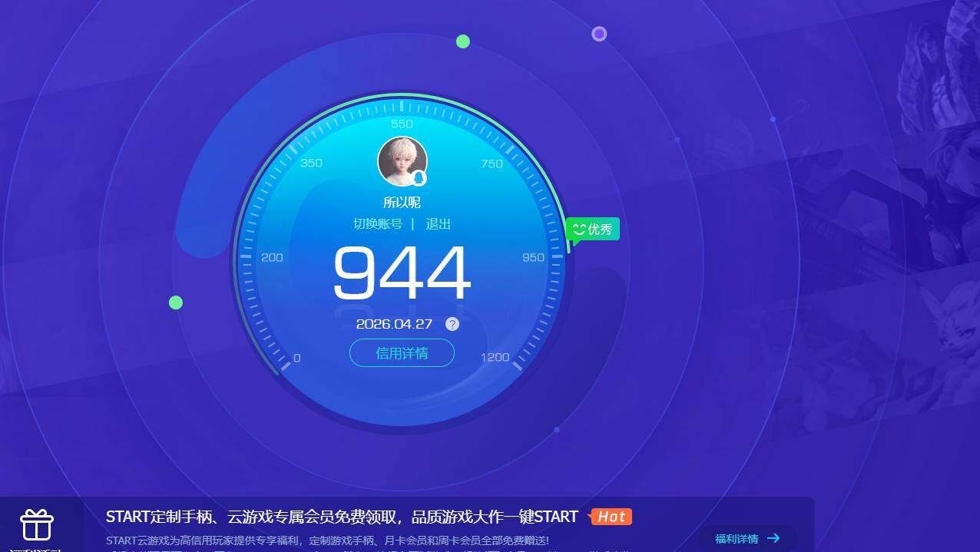Click the gift box icon
Viewport: 980px width, 552px height.
(37, 524)
